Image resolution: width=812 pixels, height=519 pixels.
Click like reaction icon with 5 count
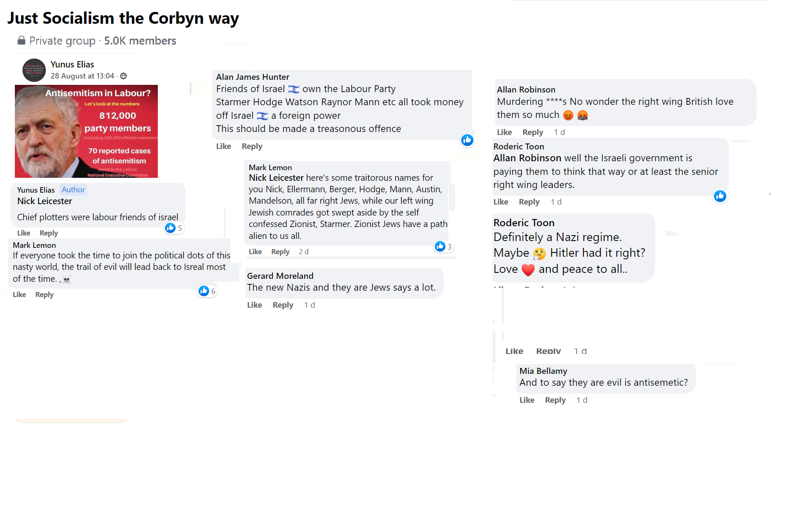tap(171, 228)
